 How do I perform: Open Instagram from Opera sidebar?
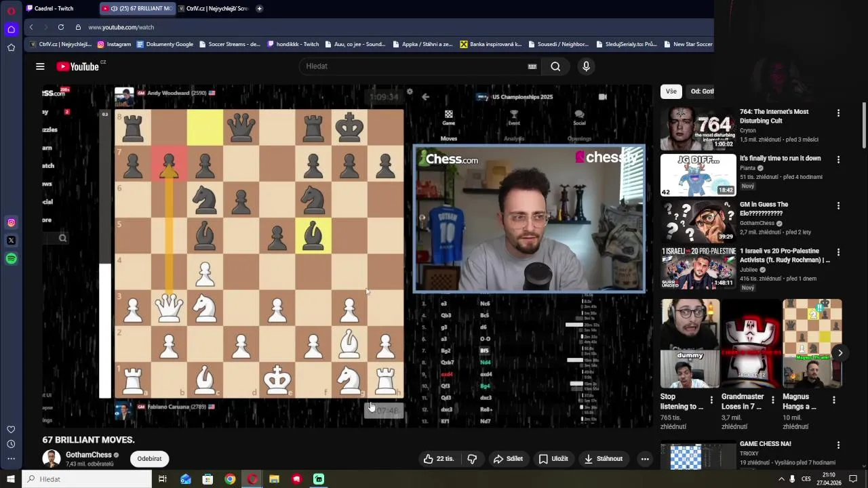[x=11, y=222]
